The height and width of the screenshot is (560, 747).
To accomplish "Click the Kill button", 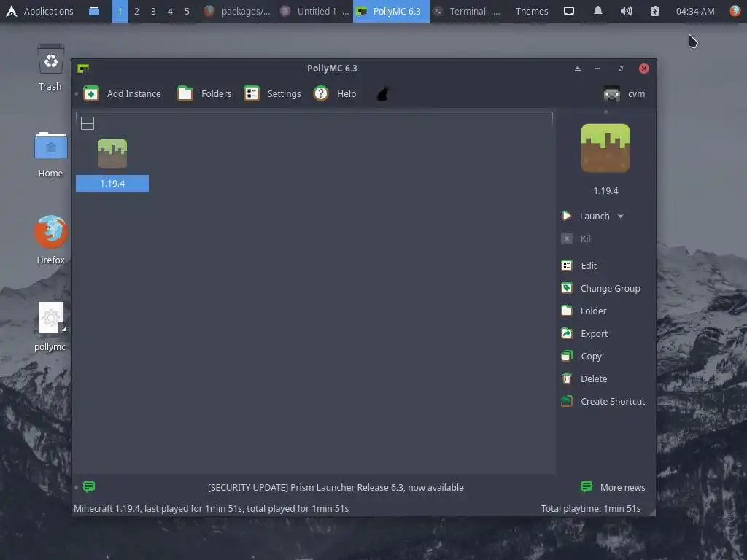I will pos(578,238).
